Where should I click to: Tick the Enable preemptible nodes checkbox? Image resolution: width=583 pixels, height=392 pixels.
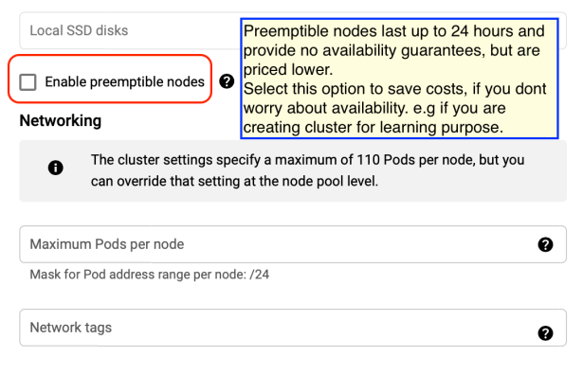tap(28, 82)
